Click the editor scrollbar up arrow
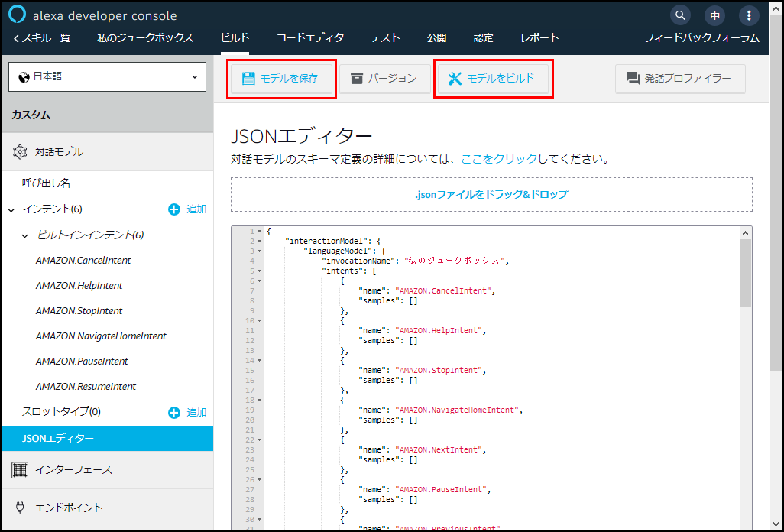Viewport: 784px width, 532px height. pos(746,233)
